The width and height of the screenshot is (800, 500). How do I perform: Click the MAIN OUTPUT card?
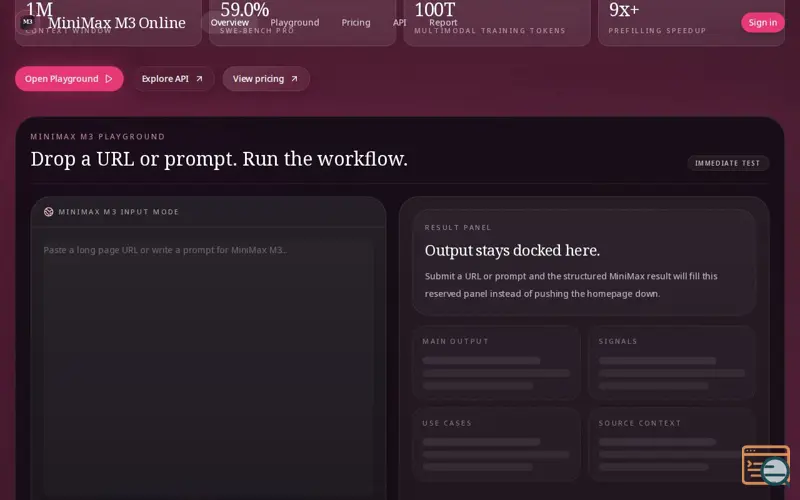(x=496, y=363)
